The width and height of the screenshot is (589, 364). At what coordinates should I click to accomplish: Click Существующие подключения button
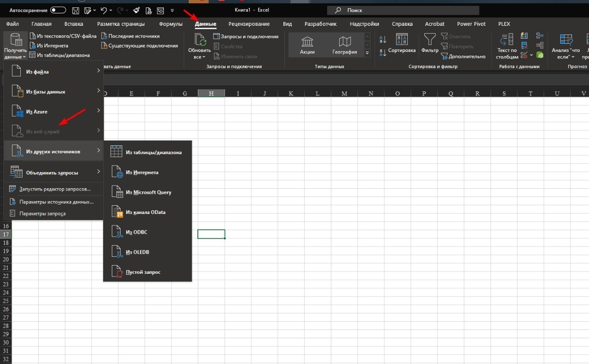click(139, 46)
